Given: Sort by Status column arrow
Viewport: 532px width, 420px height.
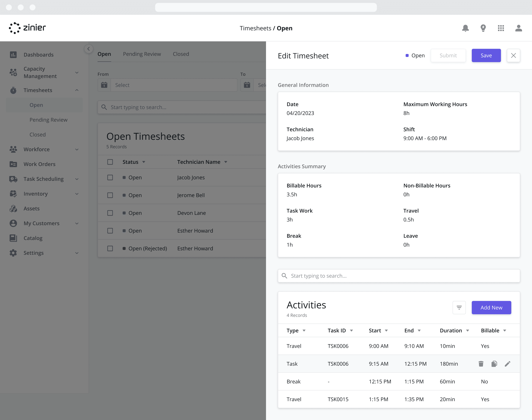Looking at the screenshot, I should pos(144,162).
